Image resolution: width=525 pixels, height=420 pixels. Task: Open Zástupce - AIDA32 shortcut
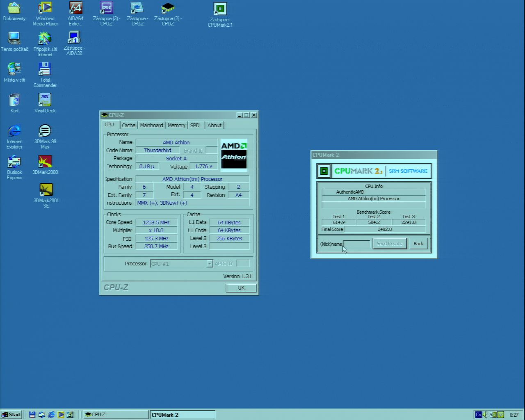click(x=74, y=43)
